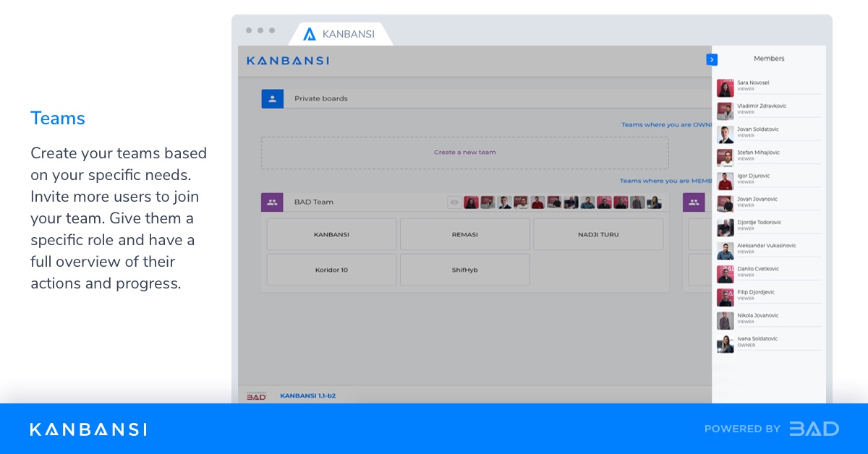The width and height of the screenshot is (868, 454).
Task: Click the Create a new team box
Action: coord(465,153)
